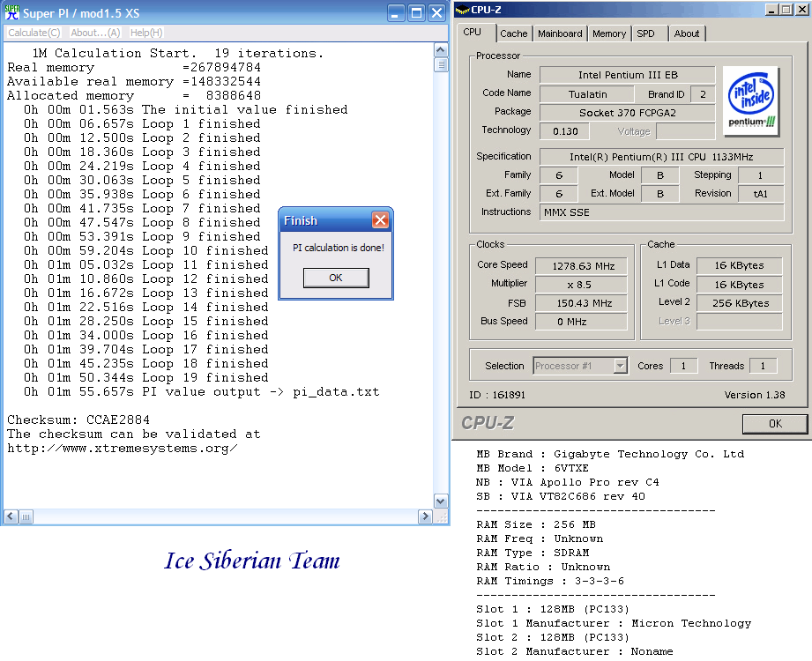
Task: Click the Cores value field
Action: (683, 366)
